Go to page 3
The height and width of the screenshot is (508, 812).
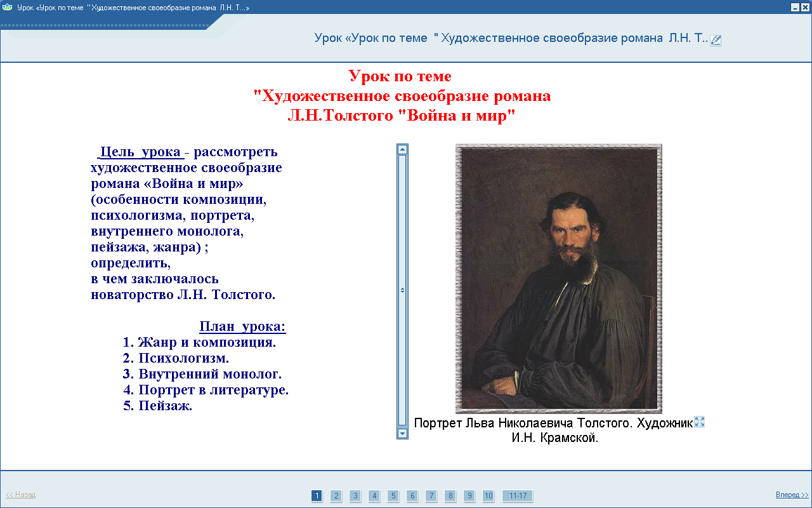coord(355,496)
